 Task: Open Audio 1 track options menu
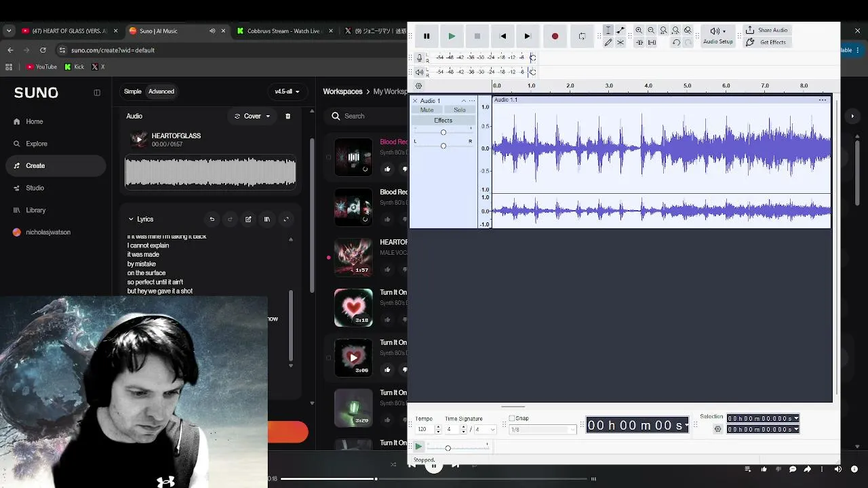click(x=472, y=101)
